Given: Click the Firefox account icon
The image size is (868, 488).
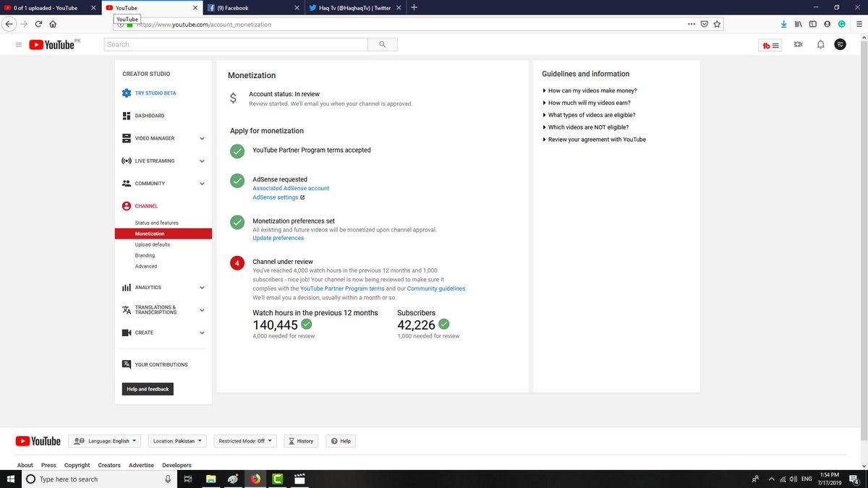Looking at the screenshot, I should (x=827, y=24).
